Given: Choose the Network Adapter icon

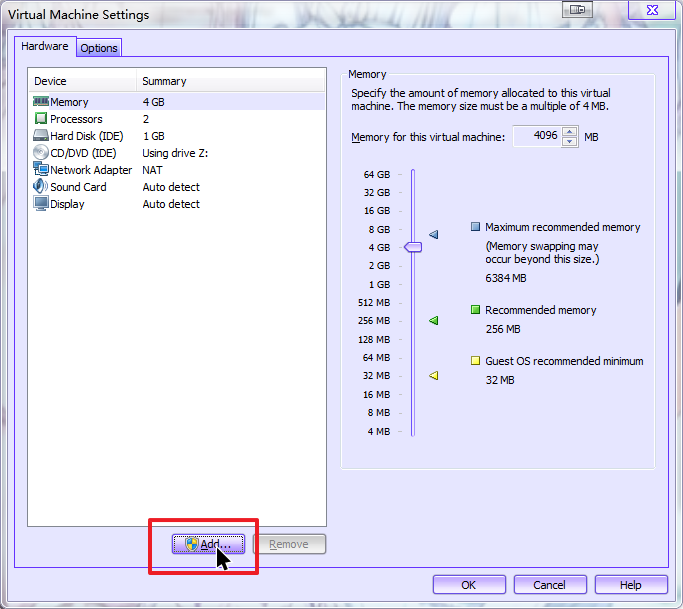Looking at the screenshot, I should 41,170.
